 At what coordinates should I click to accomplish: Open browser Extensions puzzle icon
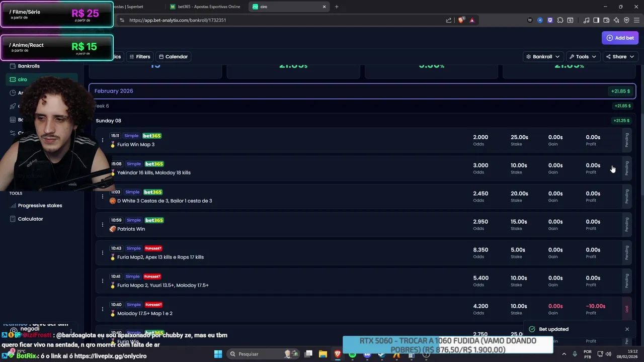click(x=560, y=20)
